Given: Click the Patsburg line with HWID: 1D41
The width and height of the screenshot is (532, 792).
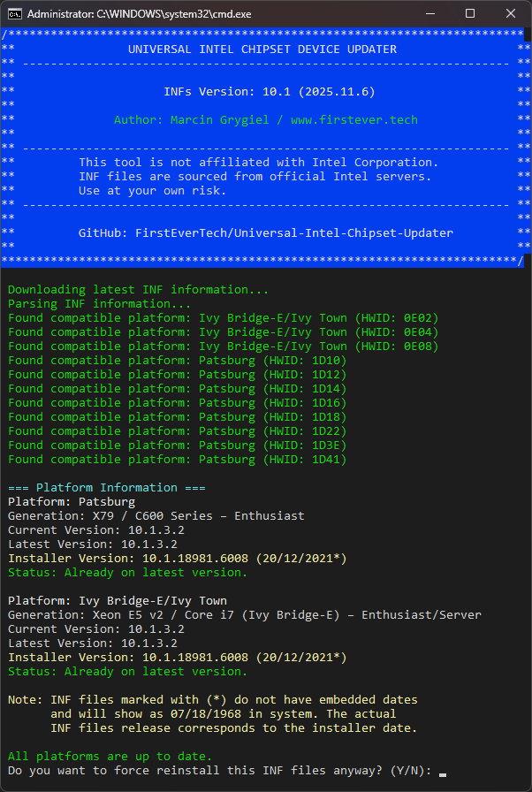Looking at the screenshot, I should click(178, 460).
